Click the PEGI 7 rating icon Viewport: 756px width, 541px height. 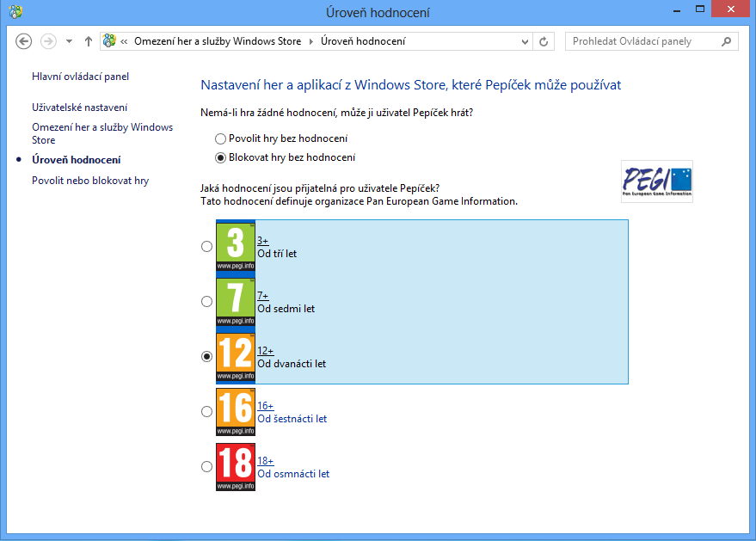[236, 301]
